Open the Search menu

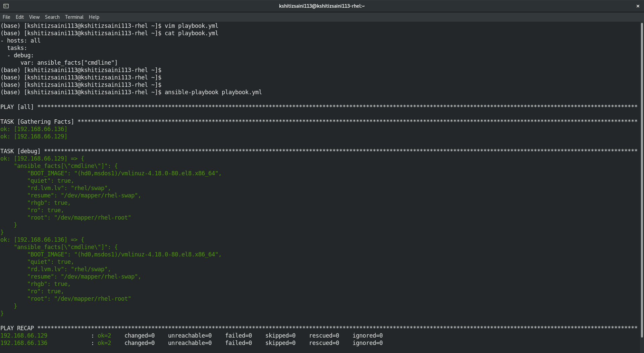coord(52,17)
